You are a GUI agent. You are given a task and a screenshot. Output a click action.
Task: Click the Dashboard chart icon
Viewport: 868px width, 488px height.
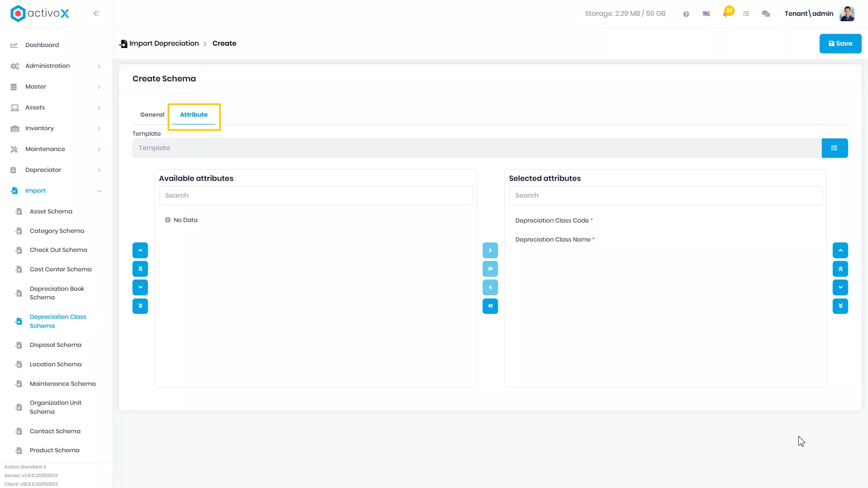[x=14, y=45]
